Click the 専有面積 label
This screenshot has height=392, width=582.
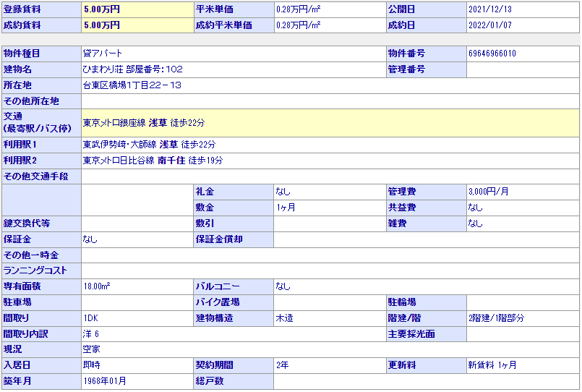(22, 286)
